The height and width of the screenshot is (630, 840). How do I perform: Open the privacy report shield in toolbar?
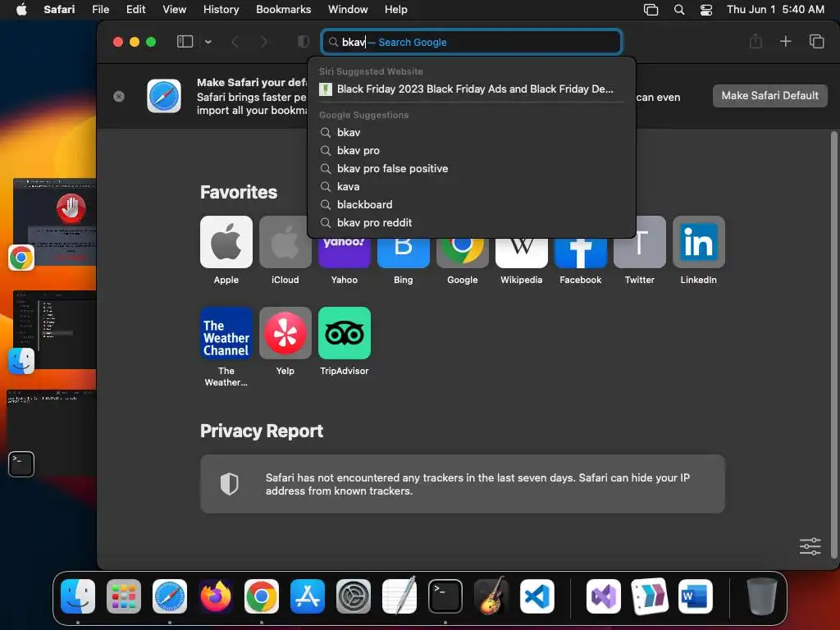(x=304, y=42)
